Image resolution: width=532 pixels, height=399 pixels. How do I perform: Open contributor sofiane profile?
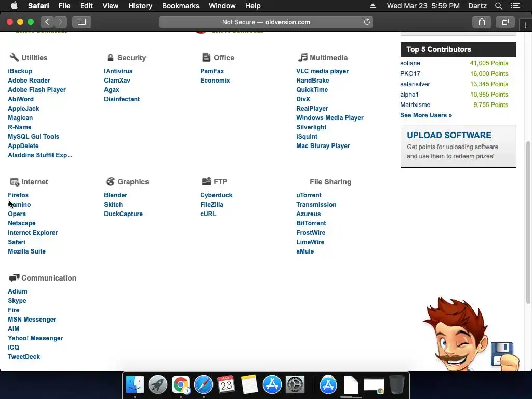coord(410,63)
